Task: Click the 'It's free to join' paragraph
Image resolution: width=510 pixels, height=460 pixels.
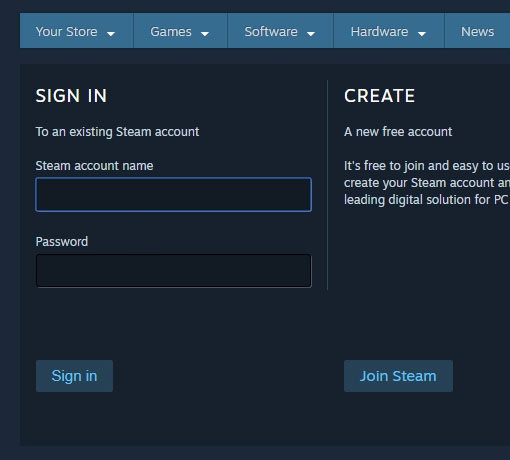Action: coord(427,183)
